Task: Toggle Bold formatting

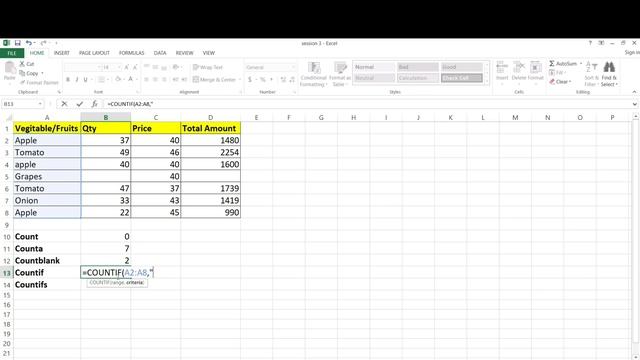Action: click(68, 80)
